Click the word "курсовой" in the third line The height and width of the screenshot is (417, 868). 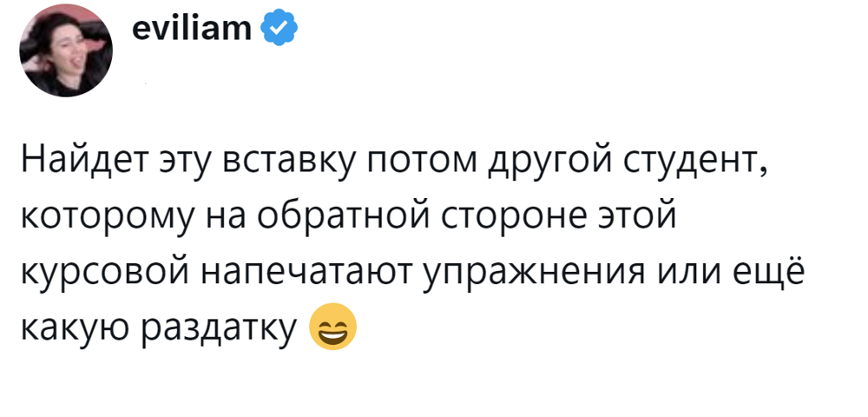point(102,271)
